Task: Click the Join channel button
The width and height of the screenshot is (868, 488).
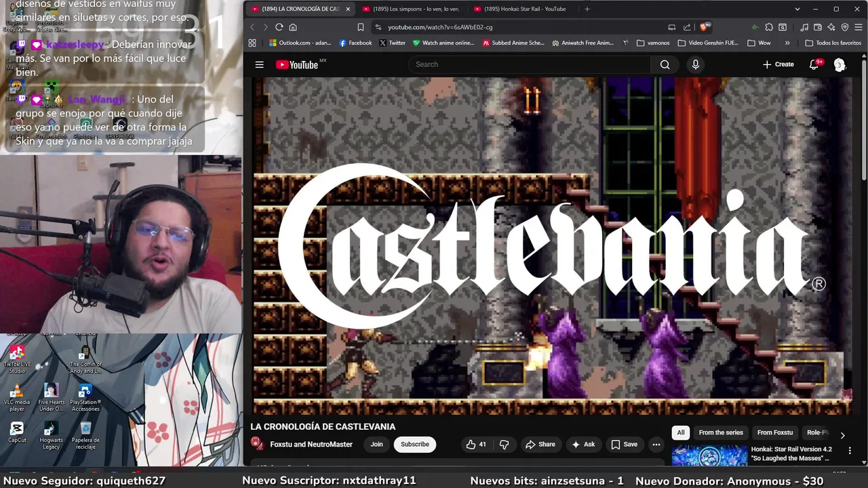Action: pyautogui.click(x=376, y=445)
